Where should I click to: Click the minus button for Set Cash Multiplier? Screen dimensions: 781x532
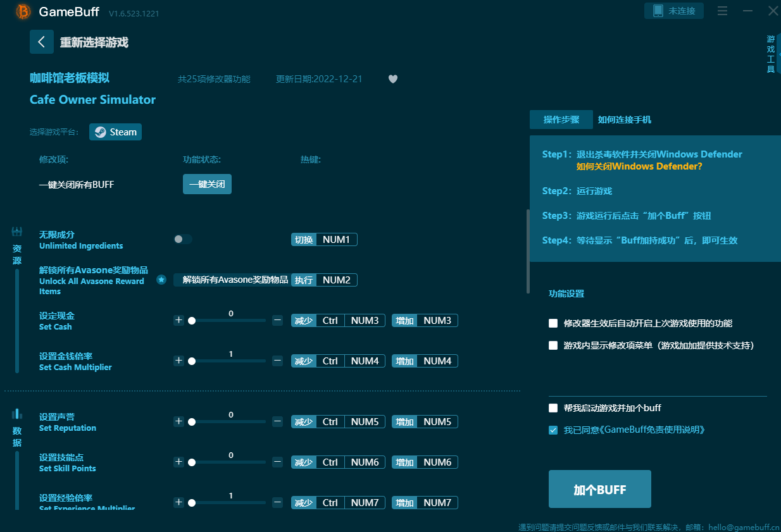277,361
